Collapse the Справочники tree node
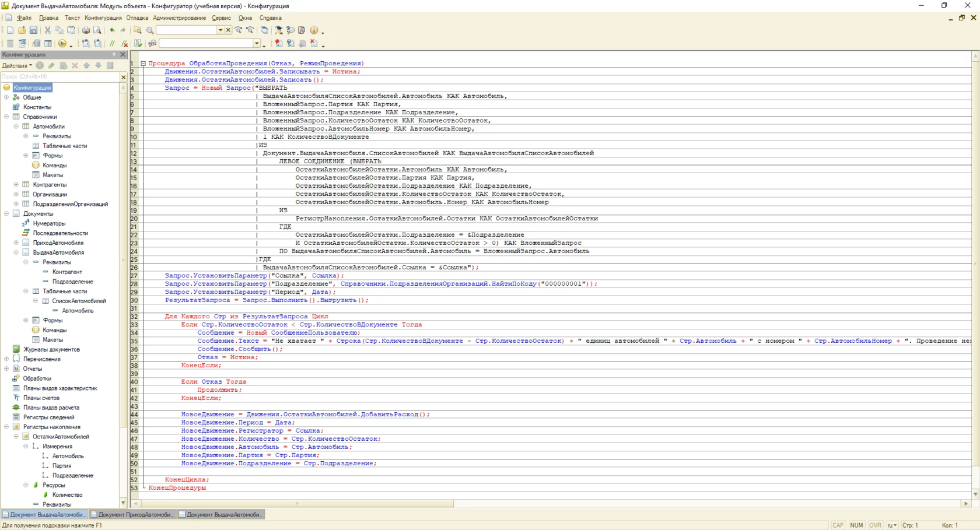 (x=6, y=117)
